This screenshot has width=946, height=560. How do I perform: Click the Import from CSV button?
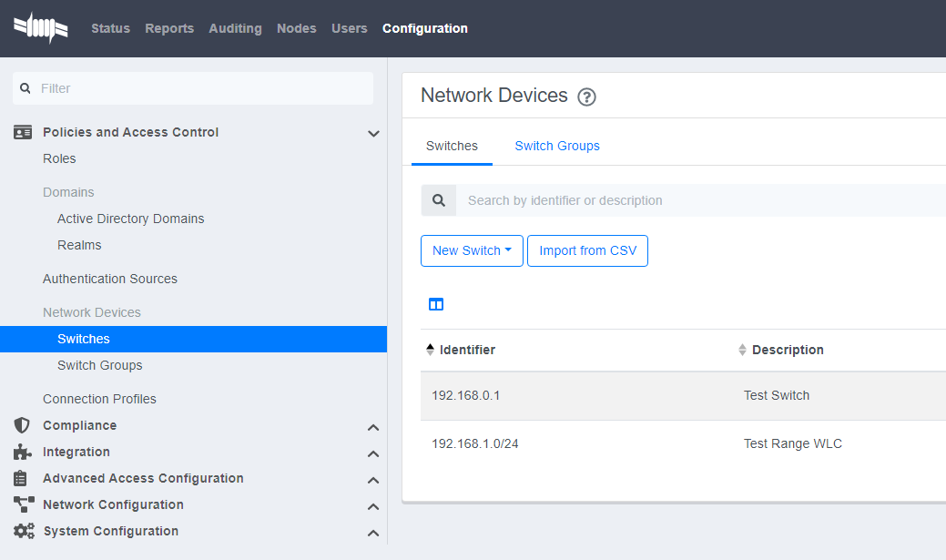[x=587, y=250]
